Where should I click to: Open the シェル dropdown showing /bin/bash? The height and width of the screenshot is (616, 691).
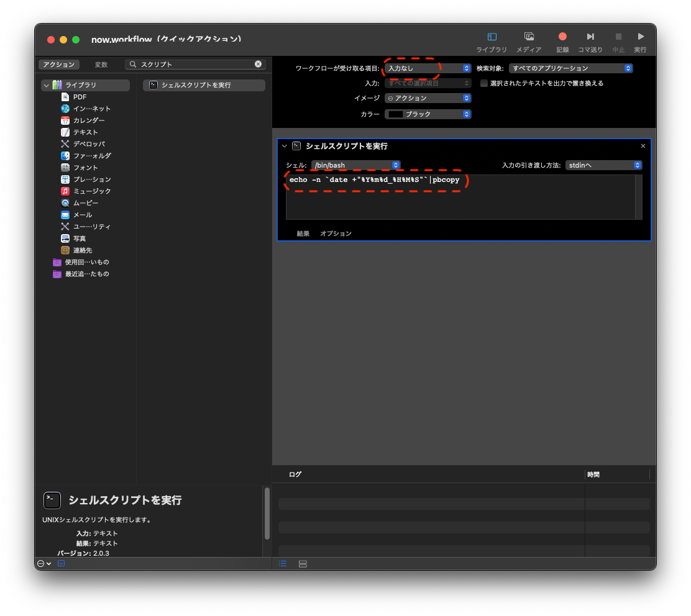click(x=355, y=165)
